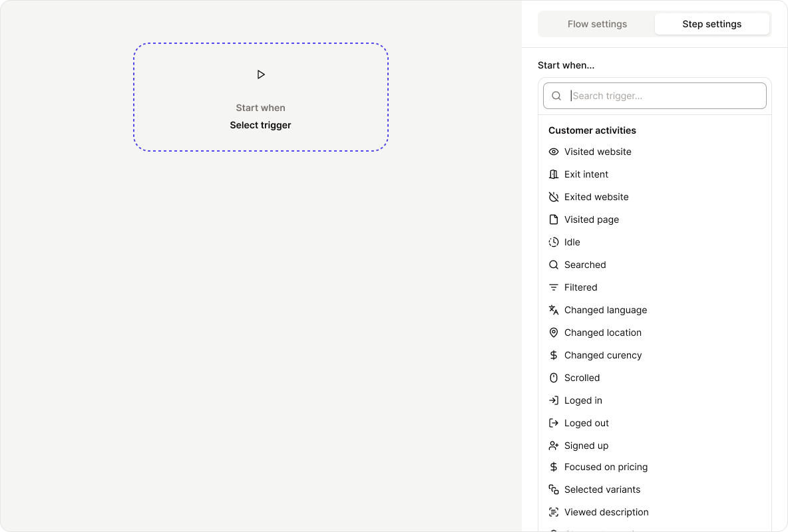Select the mouse icon next to Scrolled
The image size is (788, 532).
tap(554, 378)
